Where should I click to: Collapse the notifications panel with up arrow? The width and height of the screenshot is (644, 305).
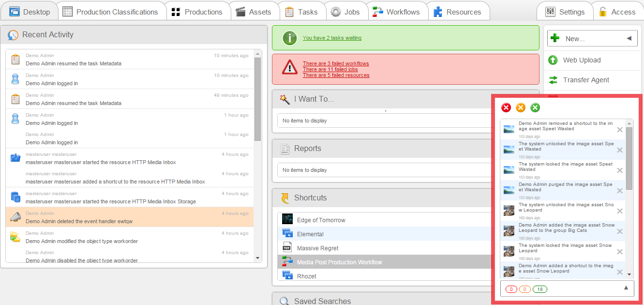626,288
